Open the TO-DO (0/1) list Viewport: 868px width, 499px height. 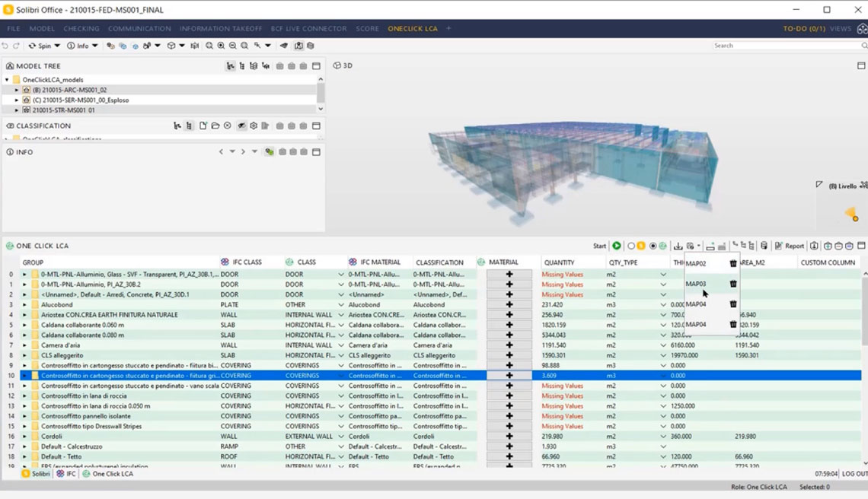point(804,28)
